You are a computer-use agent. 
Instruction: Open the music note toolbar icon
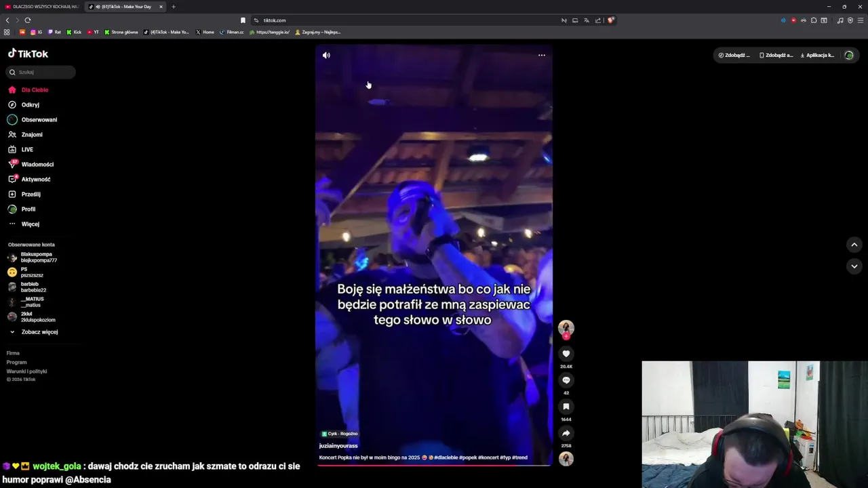click(x=840, y=20)
